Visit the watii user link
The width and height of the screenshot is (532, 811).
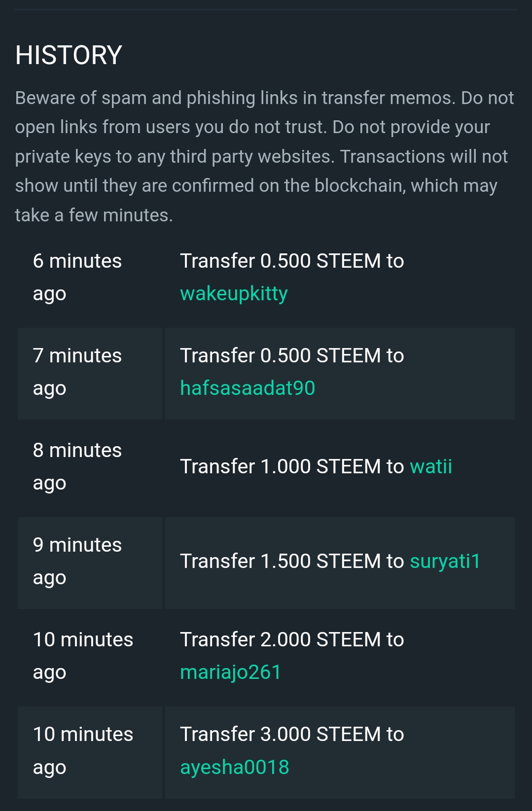(431, 466)
